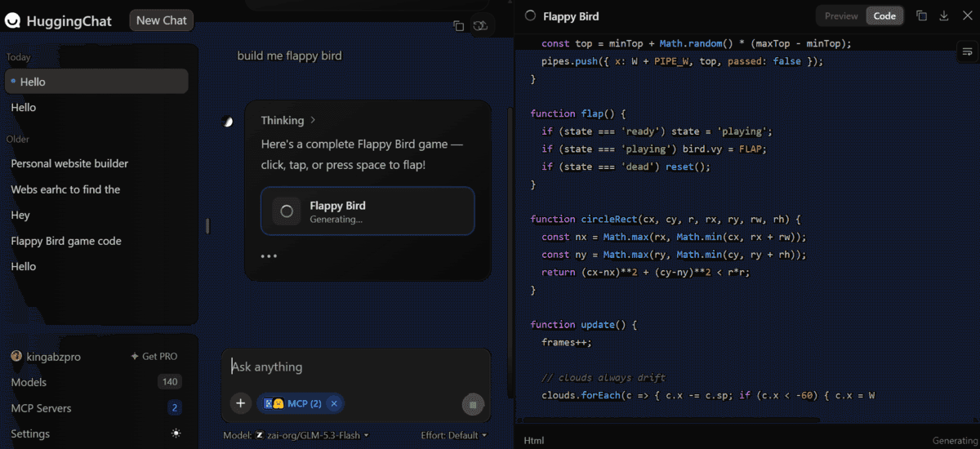Toggle light/dark theme sun icon

176,433
